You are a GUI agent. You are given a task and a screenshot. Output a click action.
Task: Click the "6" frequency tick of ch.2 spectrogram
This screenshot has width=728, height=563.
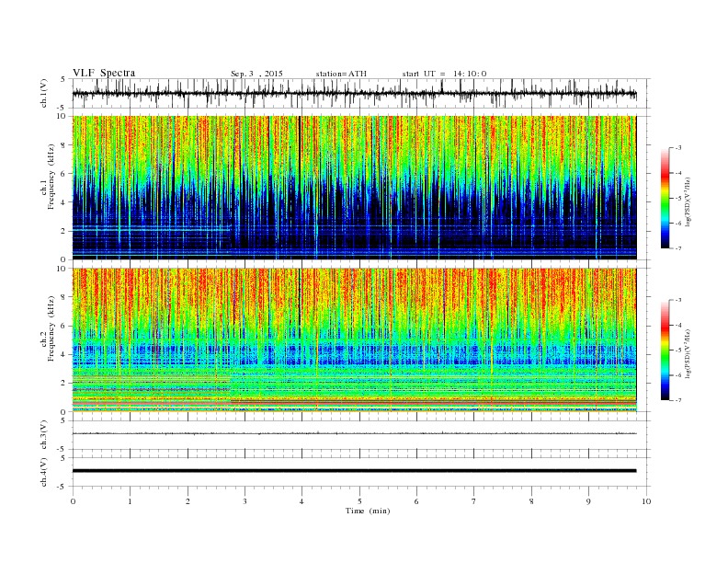[x=64, y=326]
